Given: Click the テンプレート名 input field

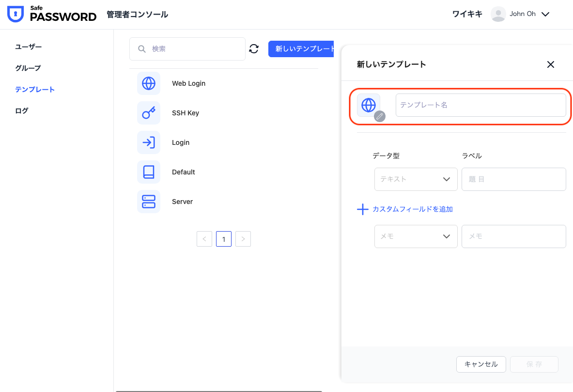Looking at the screenshot, I should click(480, 105).
